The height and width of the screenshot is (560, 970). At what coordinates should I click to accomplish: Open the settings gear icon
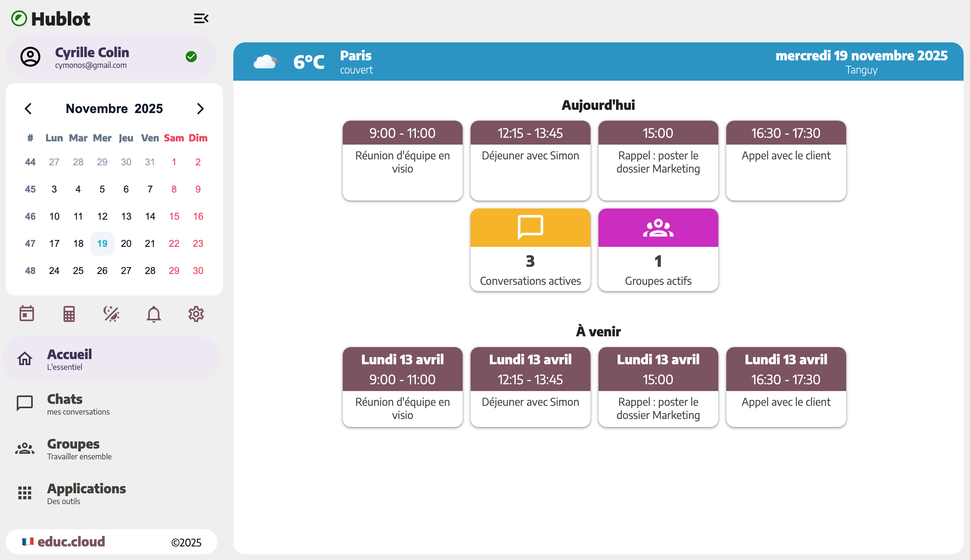(196, 314)
